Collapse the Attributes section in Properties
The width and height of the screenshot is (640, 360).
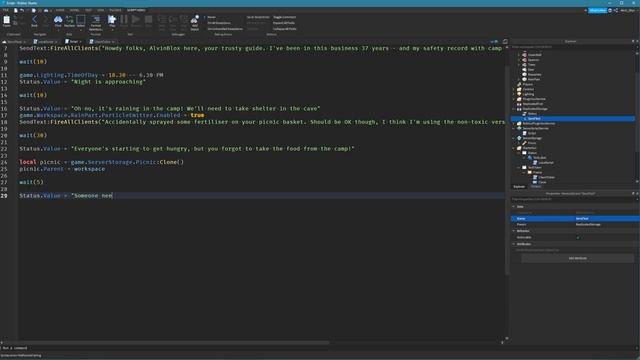point(514,244)
